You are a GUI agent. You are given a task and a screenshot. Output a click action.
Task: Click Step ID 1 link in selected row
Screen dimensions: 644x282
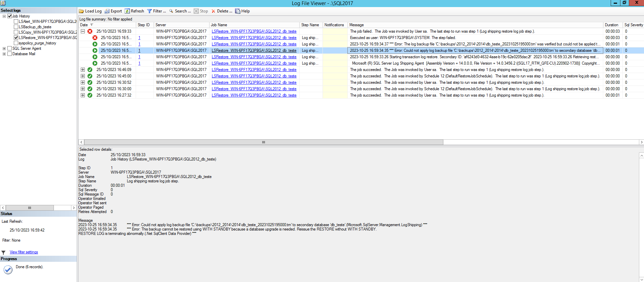(x=139, y=50)
